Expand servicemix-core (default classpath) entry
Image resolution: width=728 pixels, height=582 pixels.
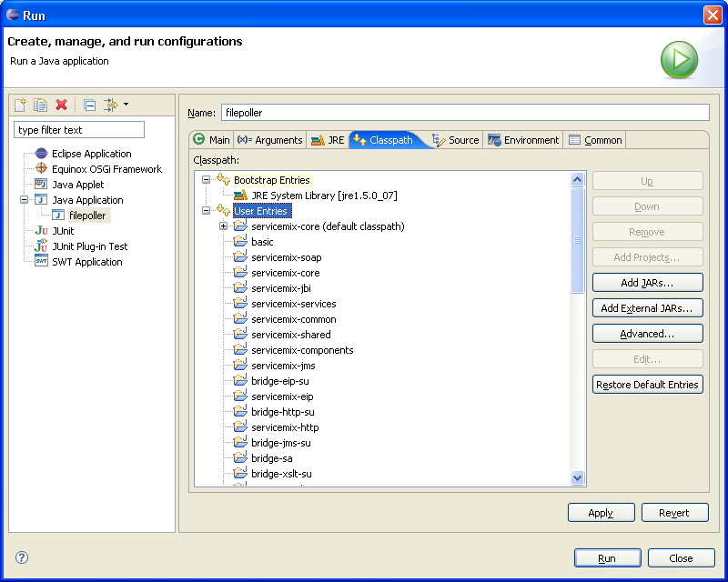tap(223, 226)
